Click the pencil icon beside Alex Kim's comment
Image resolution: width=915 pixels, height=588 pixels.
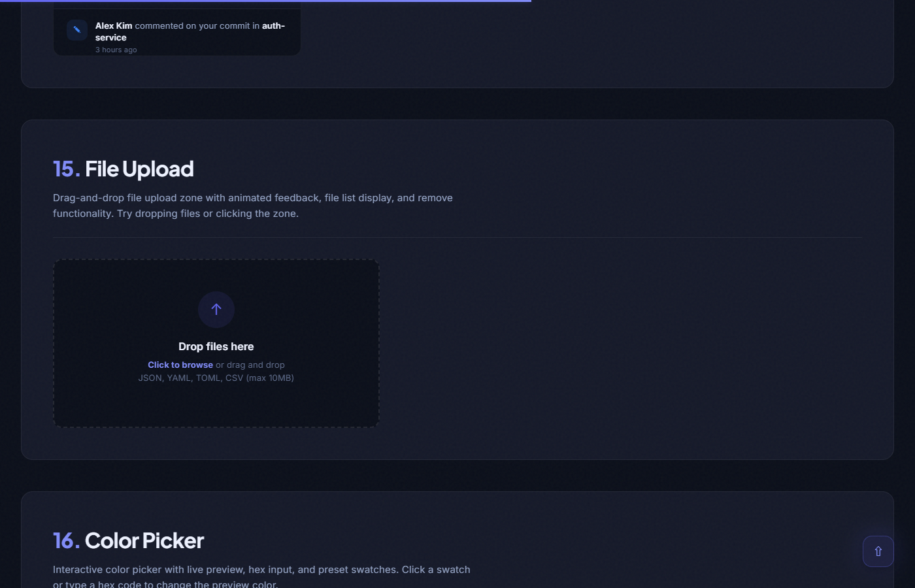(77, 30)
